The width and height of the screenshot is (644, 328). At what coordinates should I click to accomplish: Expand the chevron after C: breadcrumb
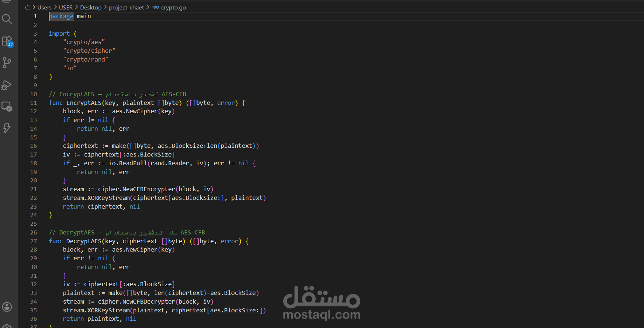coord(34,7)
